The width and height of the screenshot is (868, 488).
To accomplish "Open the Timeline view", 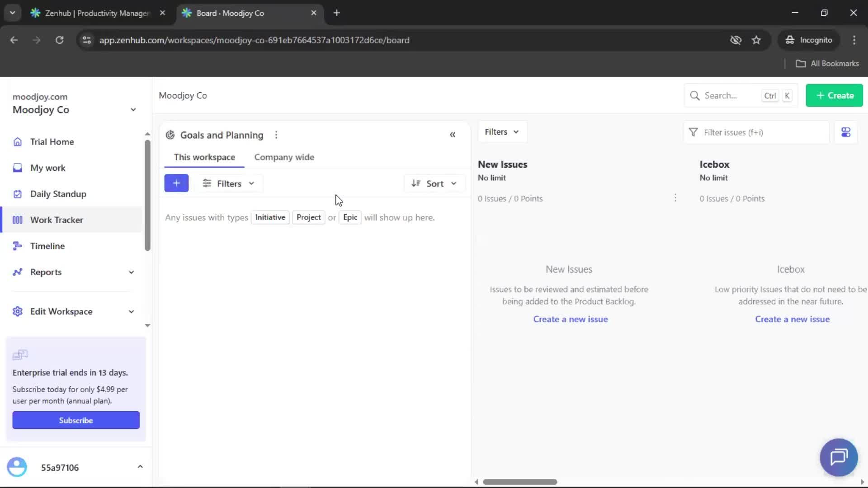I will click(47, 246).
